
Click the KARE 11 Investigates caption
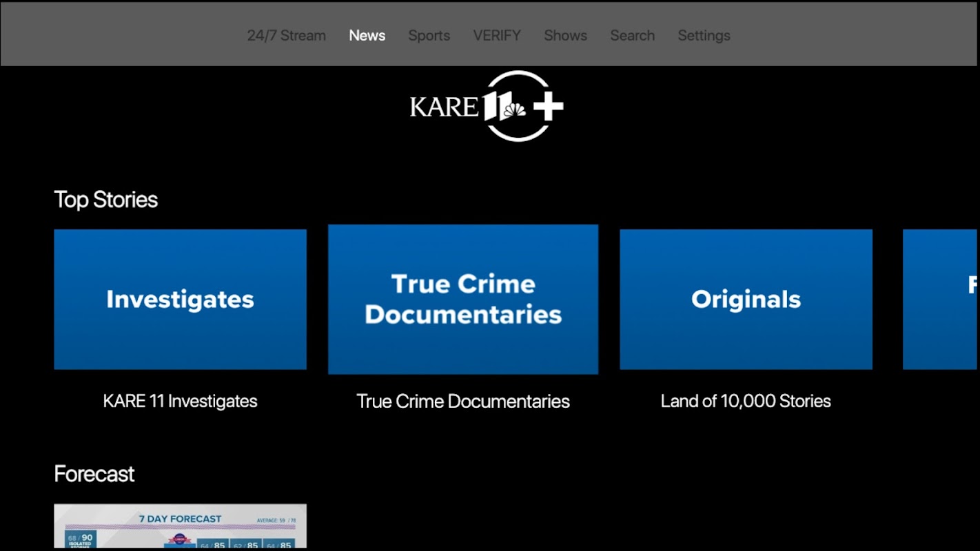pyautogui.click(x=180, y=401)
